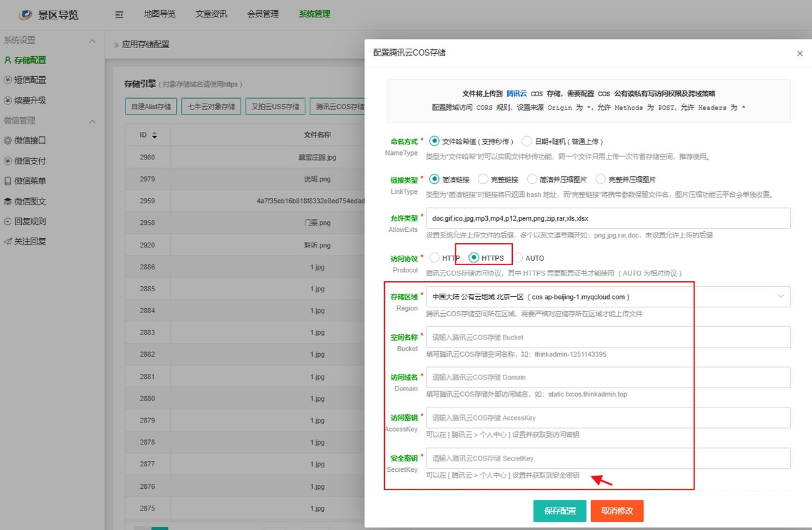Focus the 允许类型 extensions field
This screenshot has width=812, height=530.
[x=608, y=218]
